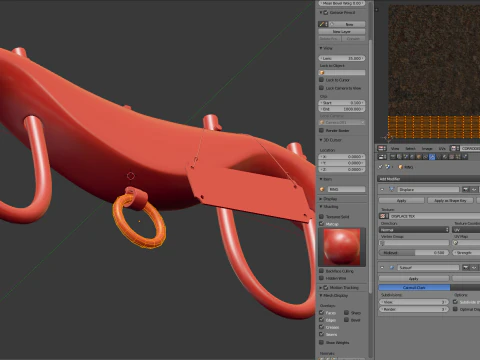Open the Material properties tab
Image resolution: width=480 pixels, height=360 pixels.
coord(445,157)
